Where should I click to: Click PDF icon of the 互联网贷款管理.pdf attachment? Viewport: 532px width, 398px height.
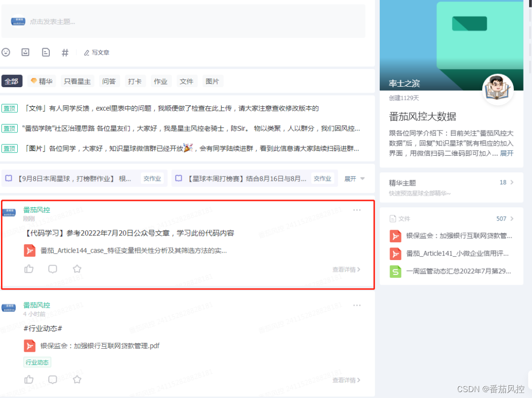30,346
